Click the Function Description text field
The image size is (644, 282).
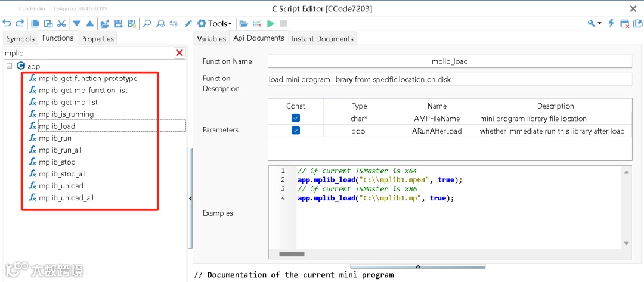point(450,80)
